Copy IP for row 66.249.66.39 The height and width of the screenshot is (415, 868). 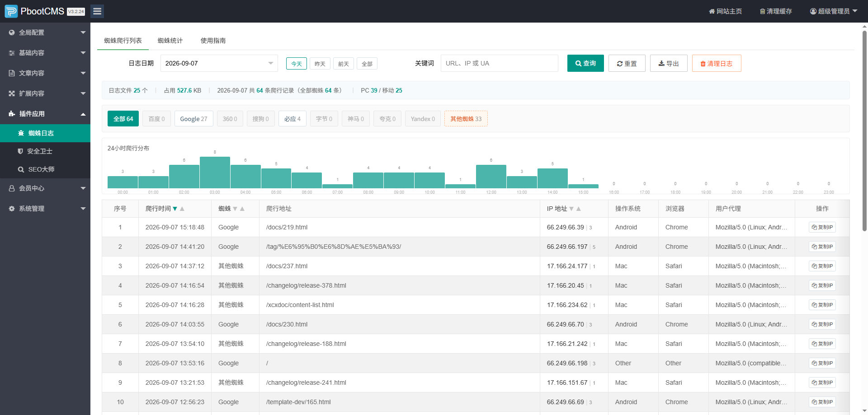point(822,227)
